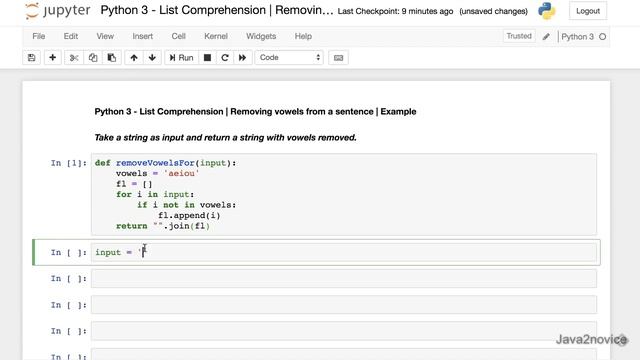Click the unsaved changes status text

coord(493,11)
